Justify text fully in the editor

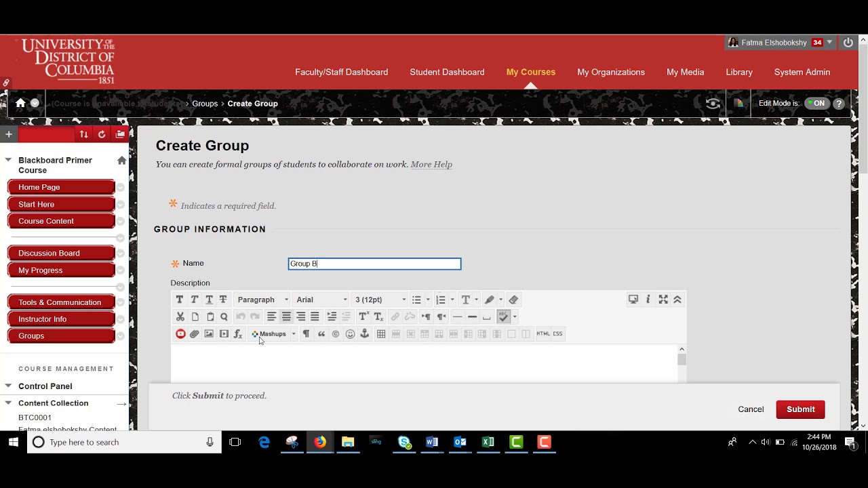[315, 317]
